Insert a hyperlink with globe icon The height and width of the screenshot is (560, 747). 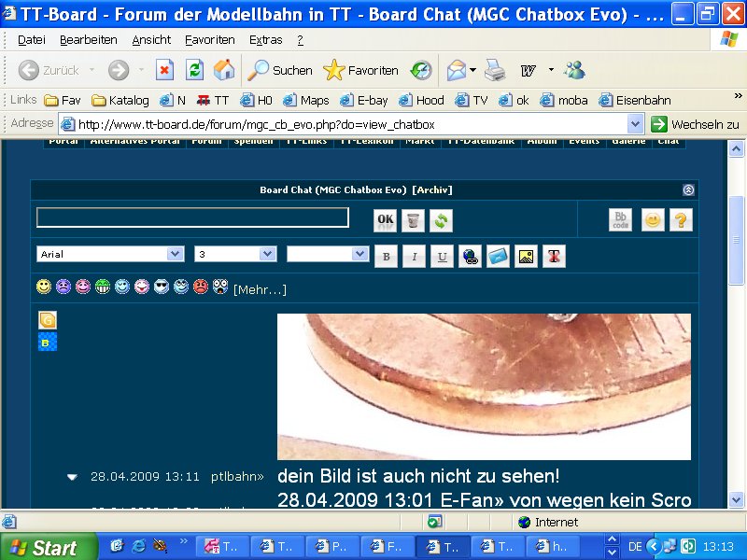tap(471, 256)
